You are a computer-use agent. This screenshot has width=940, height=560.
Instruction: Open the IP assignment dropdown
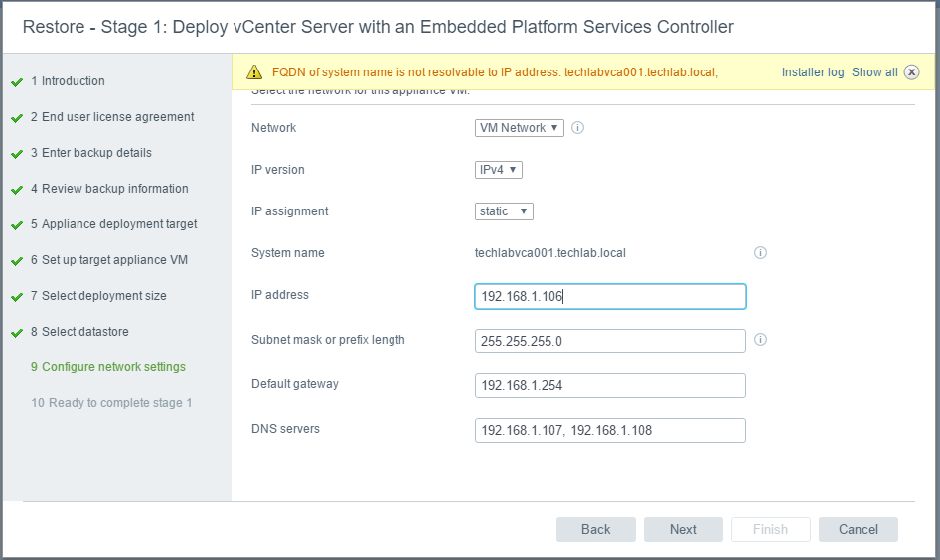coord(504,211)
